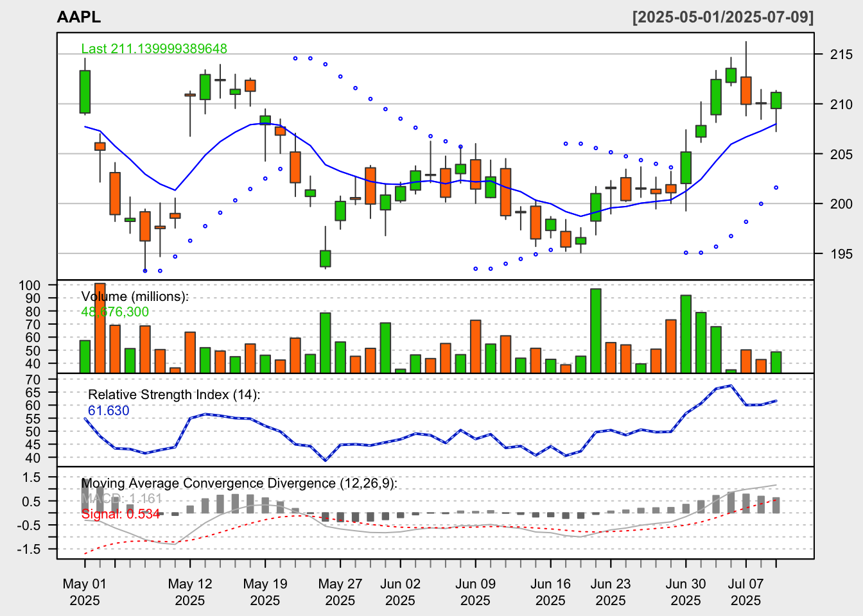The width and height of the screenshot is (863, 616).
Task: Click the AAPL ticker title
Action: click(79, 17)
